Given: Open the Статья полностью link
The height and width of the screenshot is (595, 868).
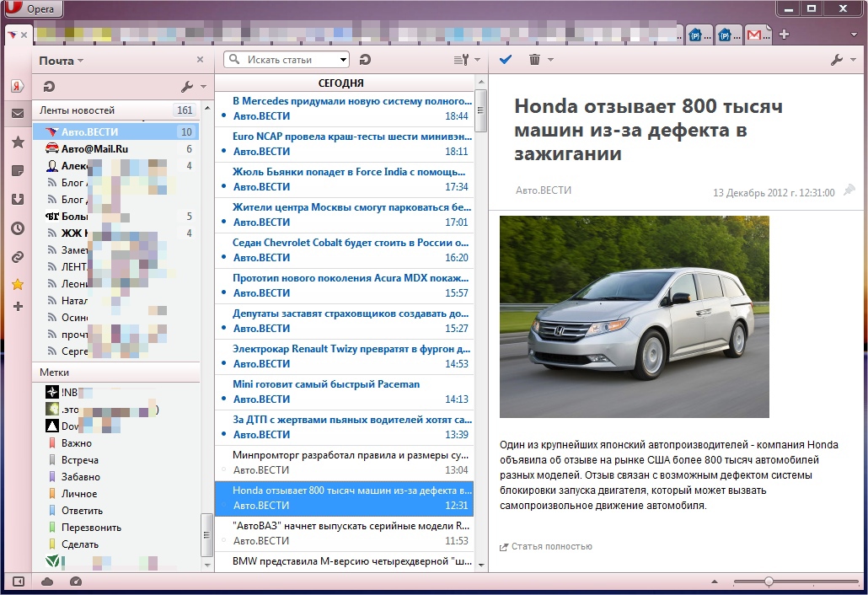Looking at the screenshot, I should [550, 546].
